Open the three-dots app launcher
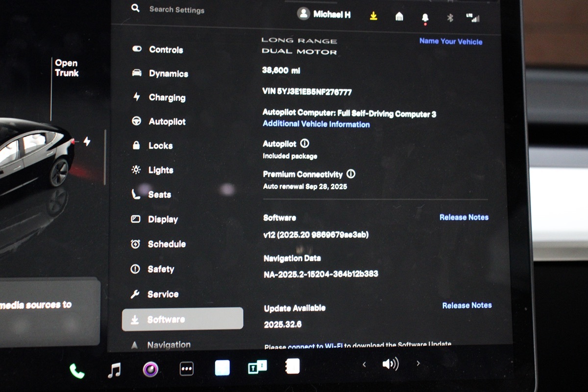The height and width of the screenshot is (392, 588). (x=187, y=368)
